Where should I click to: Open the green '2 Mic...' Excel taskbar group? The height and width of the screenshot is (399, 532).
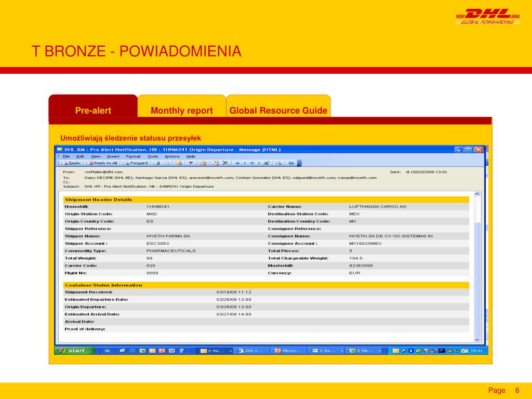pos(365,351)
